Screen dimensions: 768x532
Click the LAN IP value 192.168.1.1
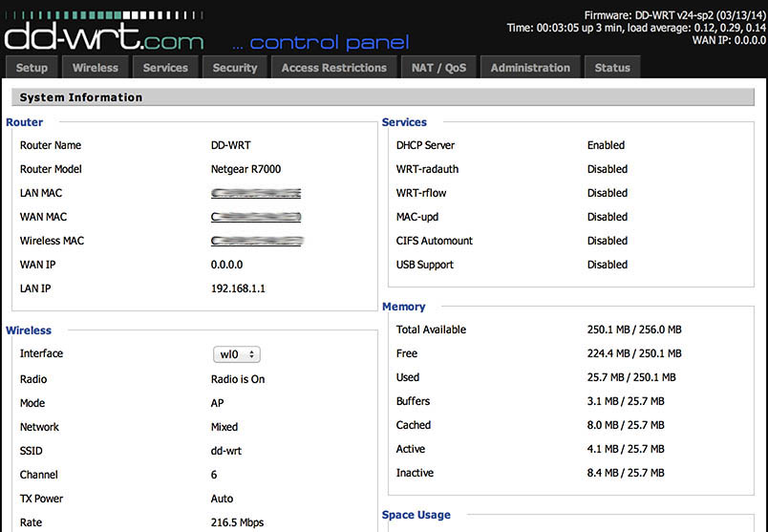238,288
